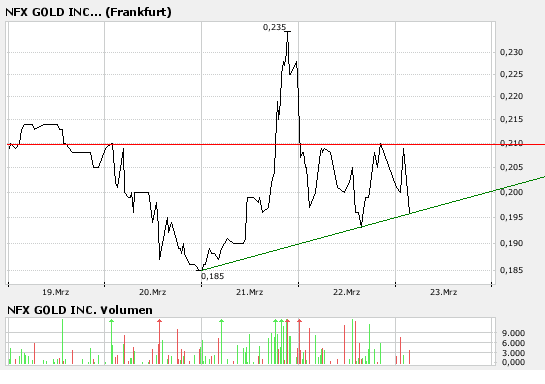Click the 0,205 price axis value
The width and height of the screenshot is (545, 384).
(511, 167)
